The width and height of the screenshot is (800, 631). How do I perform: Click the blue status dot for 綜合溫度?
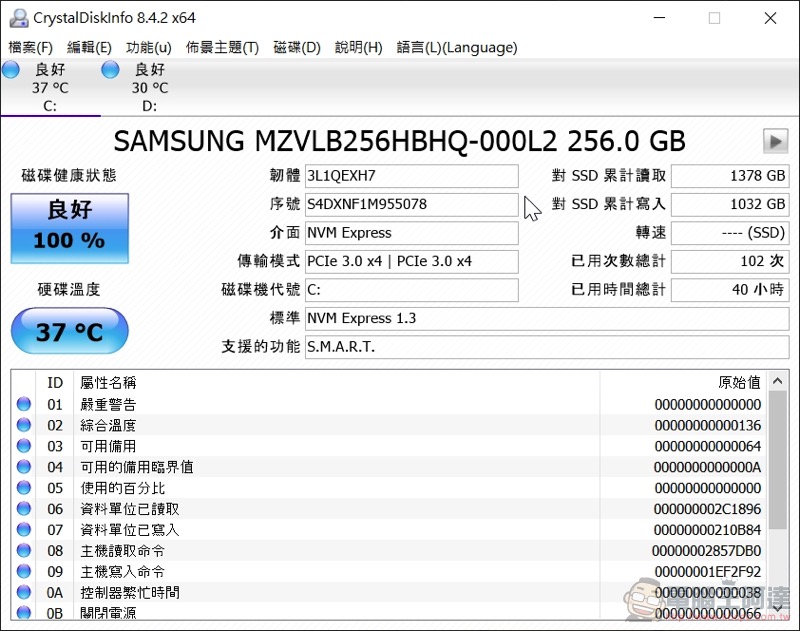[x=23, y=425]
